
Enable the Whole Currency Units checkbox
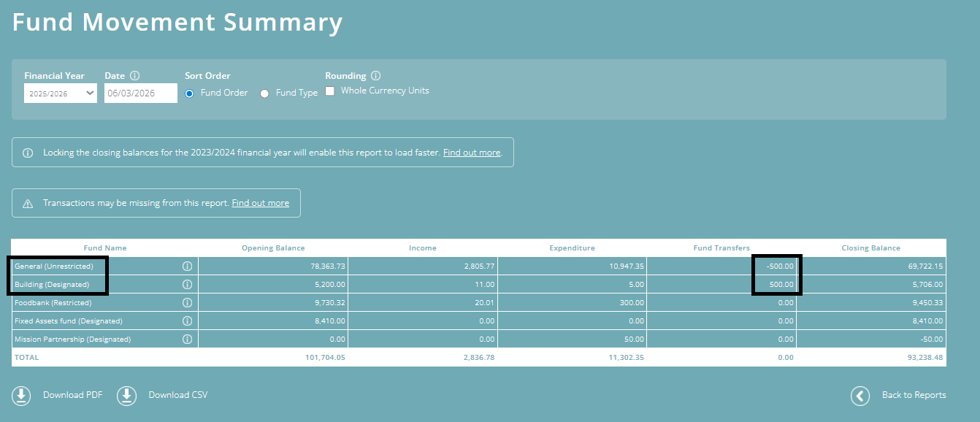[x=329, y=91]
